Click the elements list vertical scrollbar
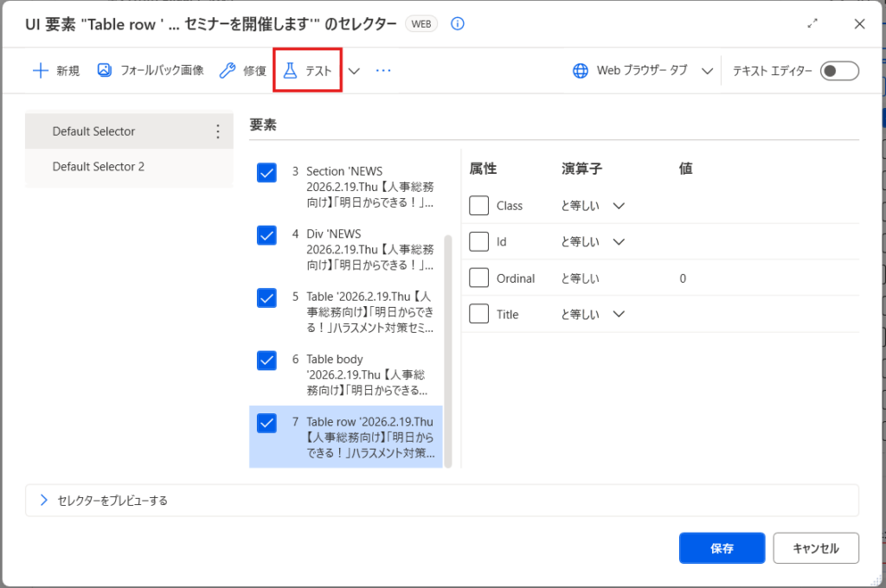 coord(448,346)
